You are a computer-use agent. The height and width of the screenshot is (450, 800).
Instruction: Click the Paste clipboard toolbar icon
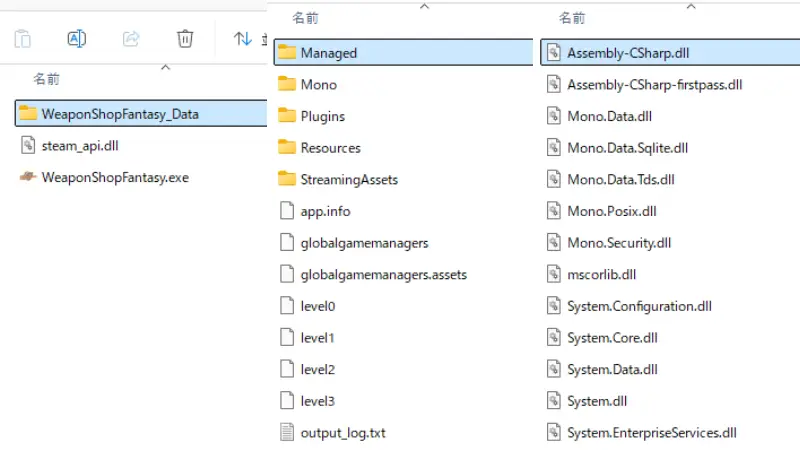pos(22,39)
